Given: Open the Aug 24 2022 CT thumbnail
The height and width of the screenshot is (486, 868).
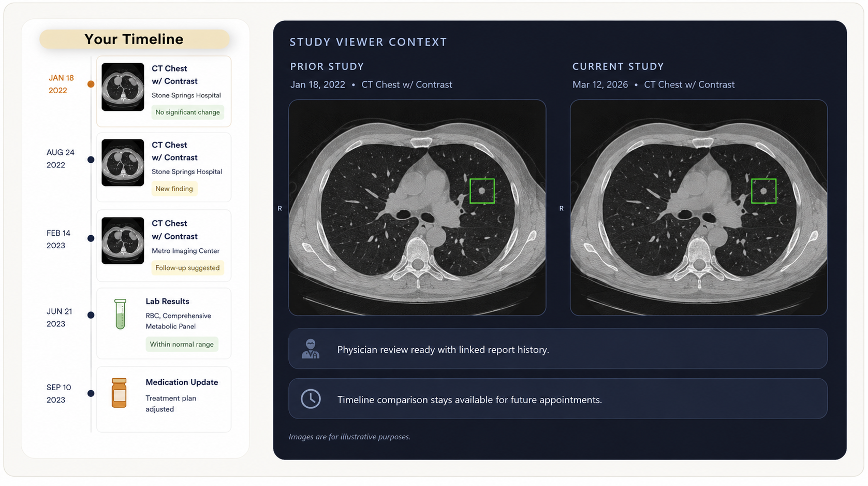Looking at the screenshot, I should click(x=123, y=163).
